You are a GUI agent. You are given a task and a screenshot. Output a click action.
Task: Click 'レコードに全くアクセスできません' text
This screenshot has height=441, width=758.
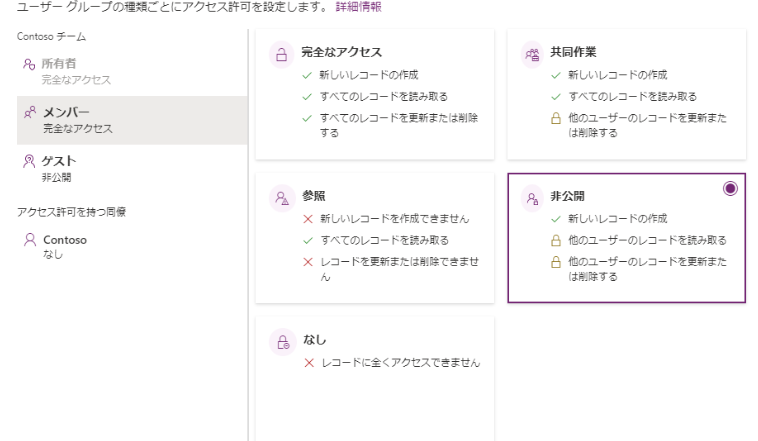coord(401,363)
